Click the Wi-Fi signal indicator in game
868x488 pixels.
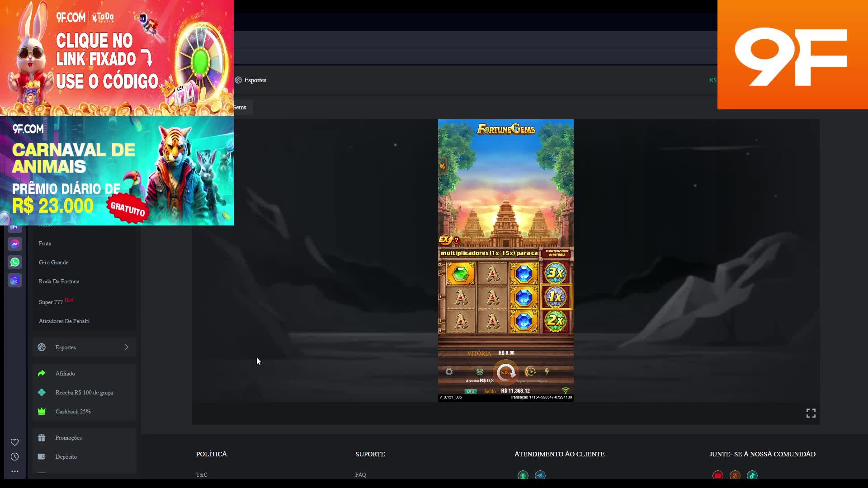566,390
